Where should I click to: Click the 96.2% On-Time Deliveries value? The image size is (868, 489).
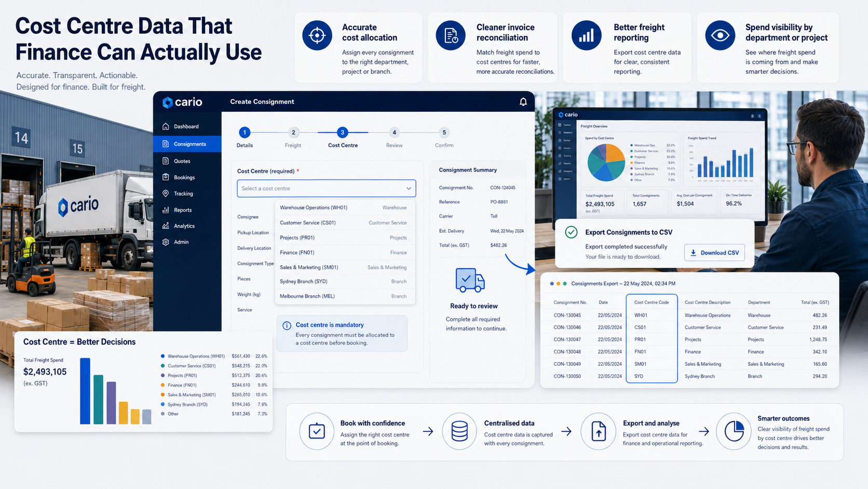coord(734,204)
